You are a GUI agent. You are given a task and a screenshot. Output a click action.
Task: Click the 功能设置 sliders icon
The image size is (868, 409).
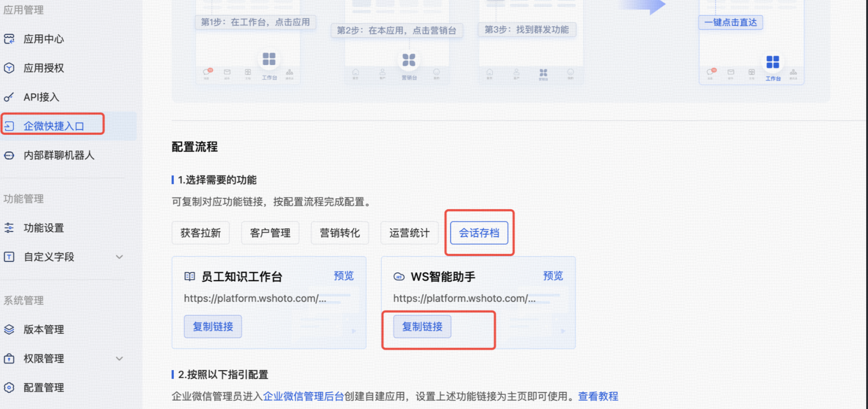pos(9,228)
